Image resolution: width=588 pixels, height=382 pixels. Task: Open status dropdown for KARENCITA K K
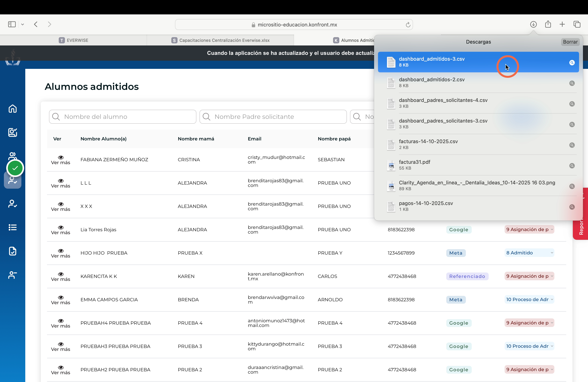(529, 276)
